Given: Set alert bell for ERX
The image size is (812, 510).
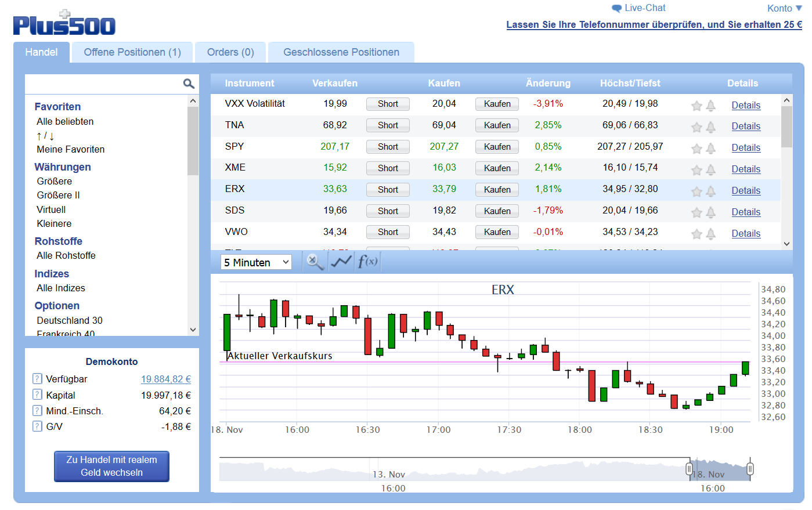Looking at the screenshot, I should click(x=711, y=191).
